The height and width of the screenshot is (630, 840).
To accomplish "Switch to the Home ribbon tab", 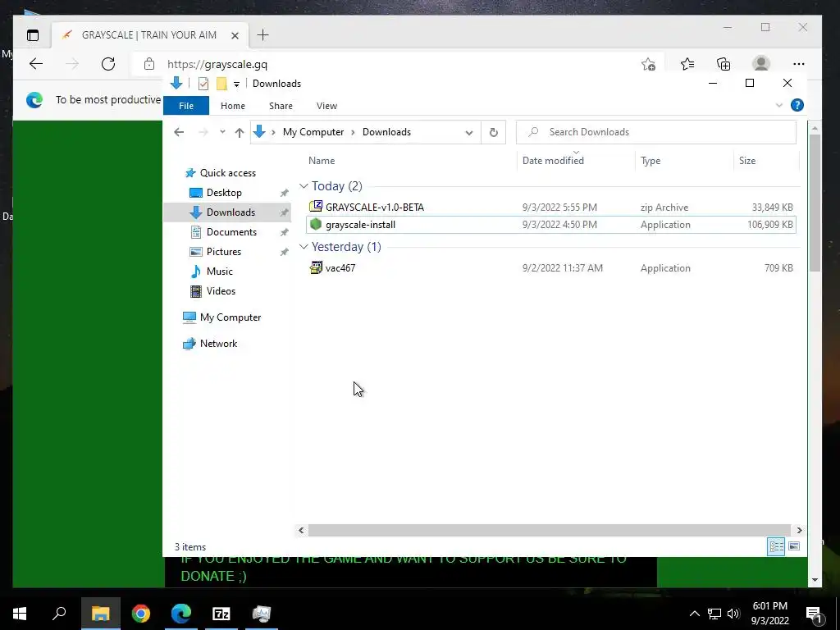I will pos(232,106).
